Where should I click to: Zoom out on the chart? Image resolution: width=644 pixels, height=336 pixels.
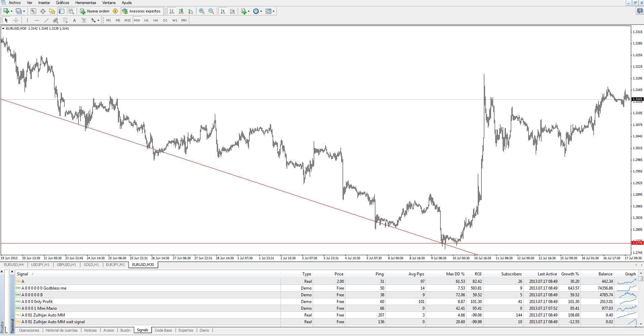211,11
